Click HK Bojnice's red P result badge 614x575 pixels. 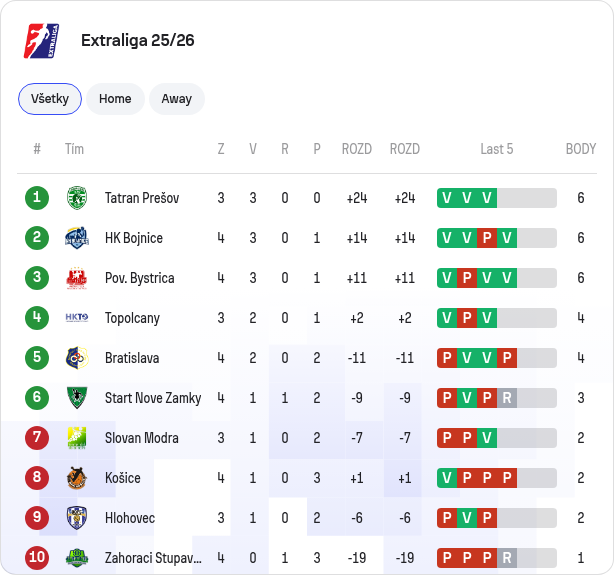487,238
